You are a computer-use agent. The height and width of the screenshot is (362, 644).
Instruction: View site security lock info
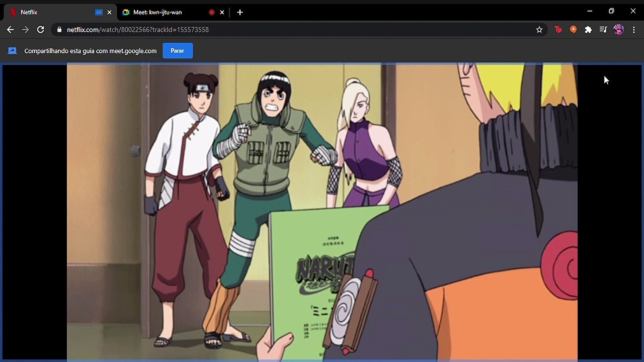point(59,30)
